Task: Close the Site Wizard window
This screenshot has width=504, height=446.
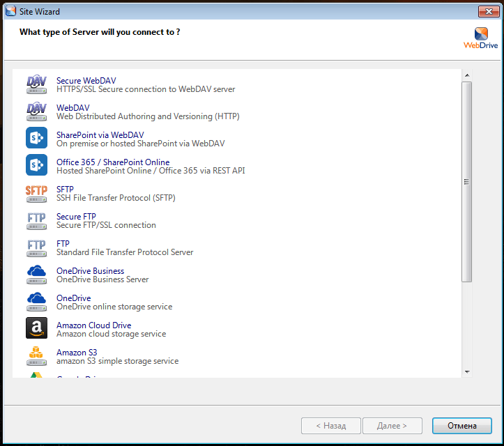Action: click(x=489, y=12)
